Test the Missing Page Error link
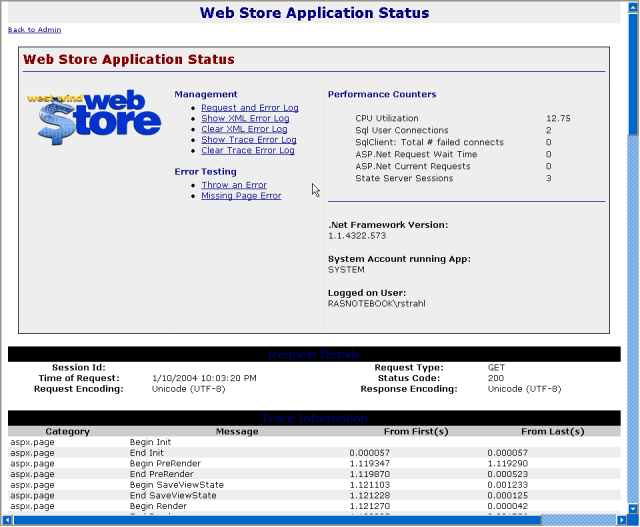Viewport: 640px width, 527px height. pos(241,196)
